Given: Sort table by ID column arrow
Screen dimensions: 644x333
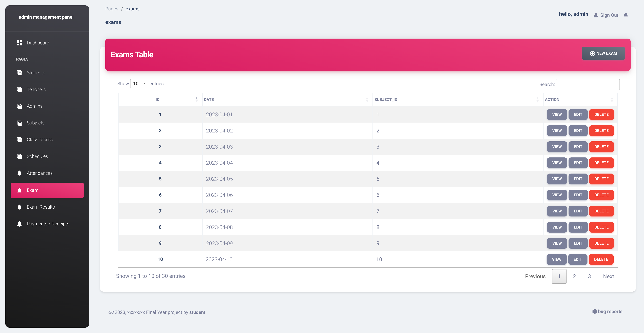Looking at the screenshot, I should click(197, 99).
